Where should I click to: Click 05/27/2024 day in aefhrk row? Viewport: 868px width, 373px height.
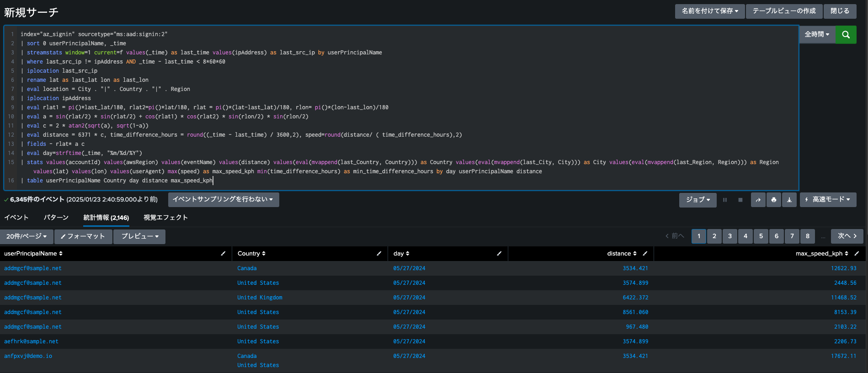point(409,341)
